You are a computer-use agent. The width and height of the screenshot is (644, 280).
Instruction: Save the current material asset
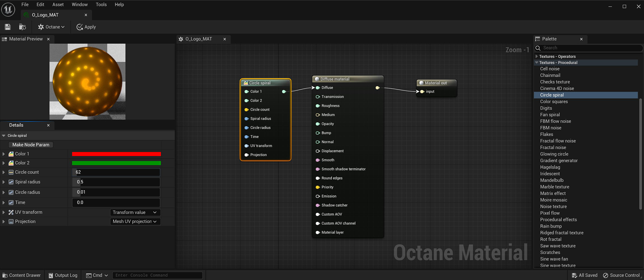click(8, 27)
